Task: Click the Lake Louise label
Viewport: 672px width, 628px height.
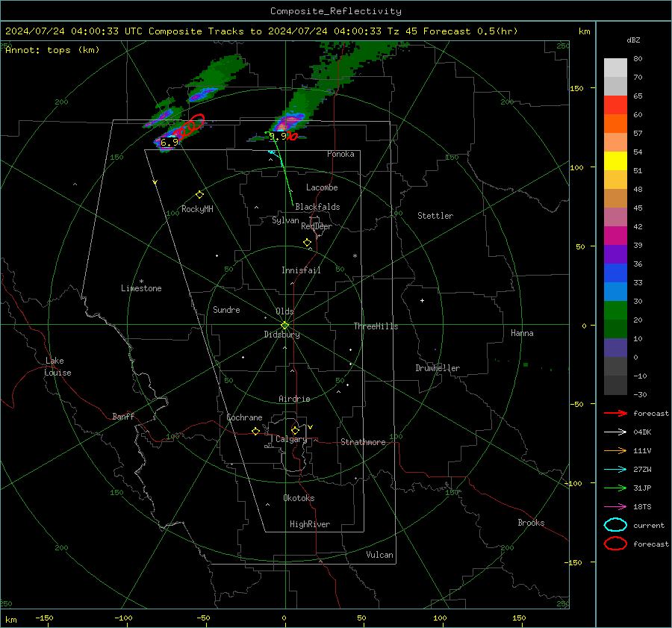Action: (57, 367)
